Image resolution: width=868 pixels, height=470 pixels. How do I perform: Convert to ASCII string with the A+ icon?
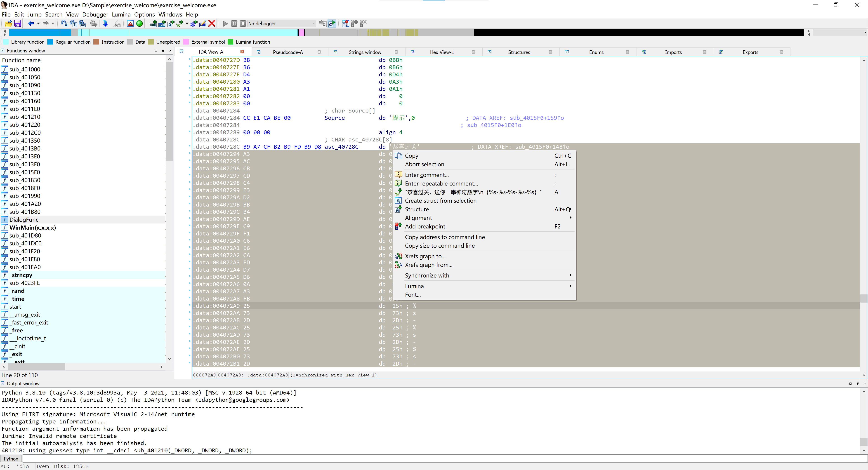click(171, 23)
